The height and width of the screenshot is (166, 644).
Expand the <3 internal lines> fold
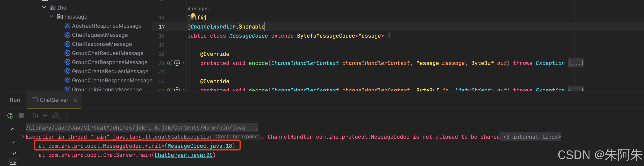pyautogui.click(x=532, y=137)
